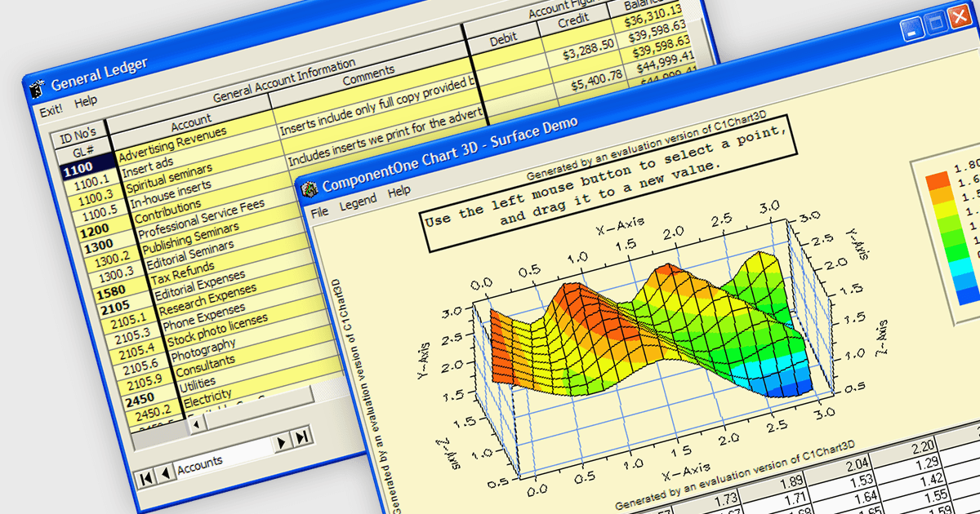
Task: Click the ID No's column header
Action: coord(78,133)
